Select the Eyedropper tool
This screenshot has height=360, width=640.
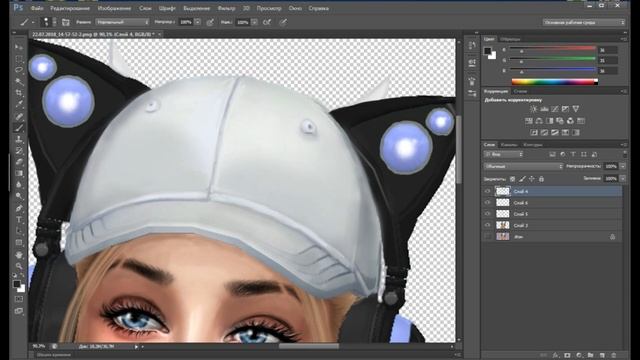pos(19,105)
